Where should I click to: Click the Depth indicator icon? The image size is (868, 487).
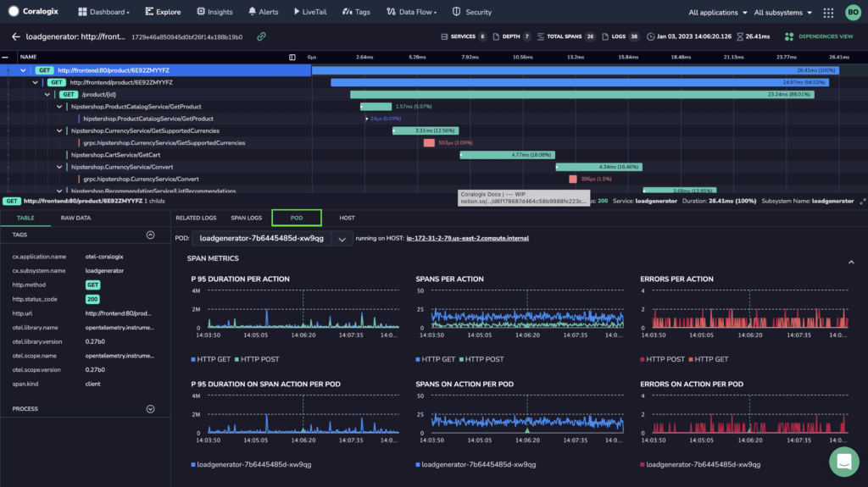click(496, 36)
